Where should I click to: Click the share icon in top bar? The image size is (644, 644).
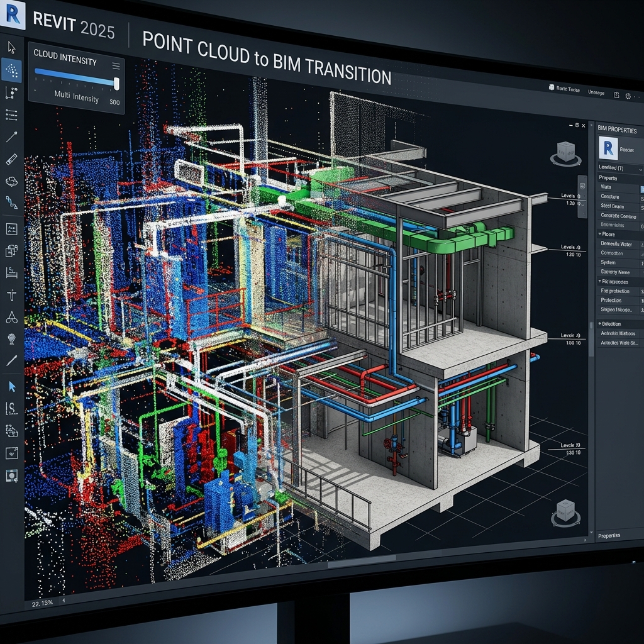coord(616,95)
